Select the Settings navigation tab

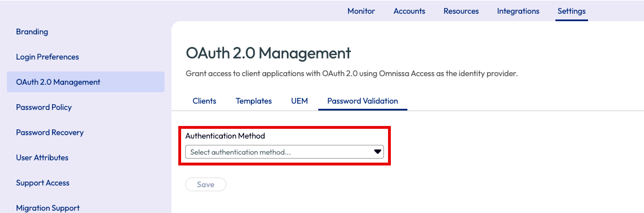pyautogui.click(x=571, y=11)
